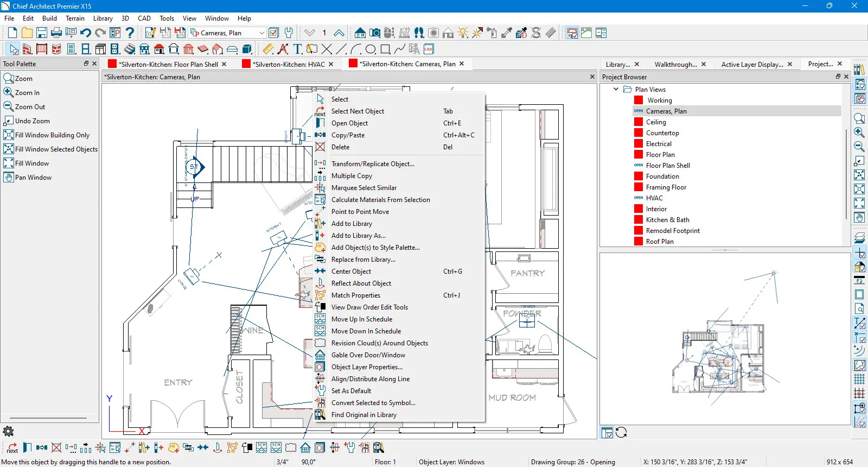Click the Full Camera icon in toolbar
868x467 pixels.
tap(374, 33)
